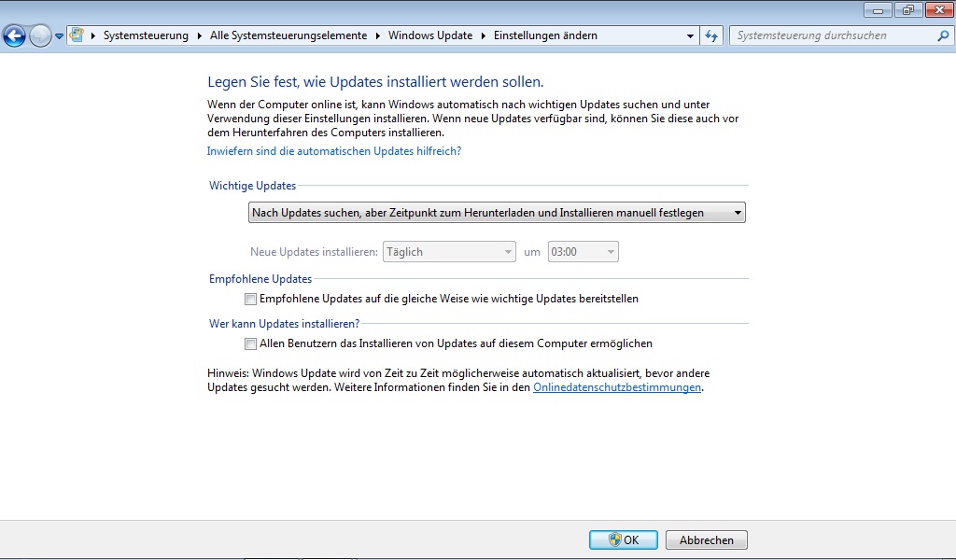
Task: Open the 'Nach Updates suchen' important updates dropdown
Action: 497,213
